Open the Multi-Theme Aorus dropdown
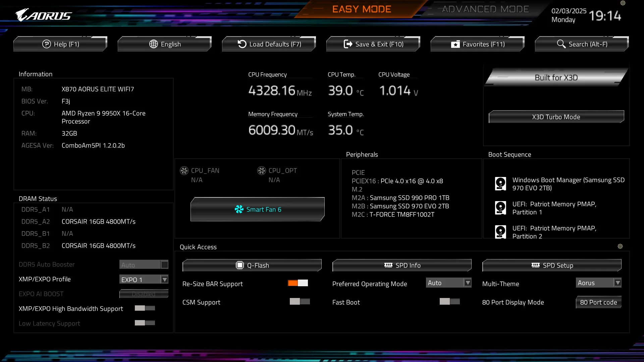Viewport: 644px width, 362px height. pos(618,283)
